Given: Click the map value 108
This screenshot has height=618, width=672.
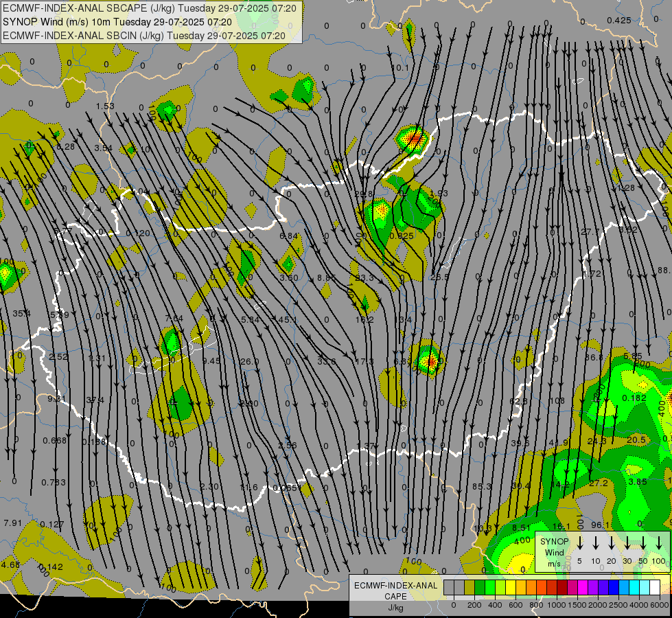Looking at the screenshot, I should coord(557,400).
